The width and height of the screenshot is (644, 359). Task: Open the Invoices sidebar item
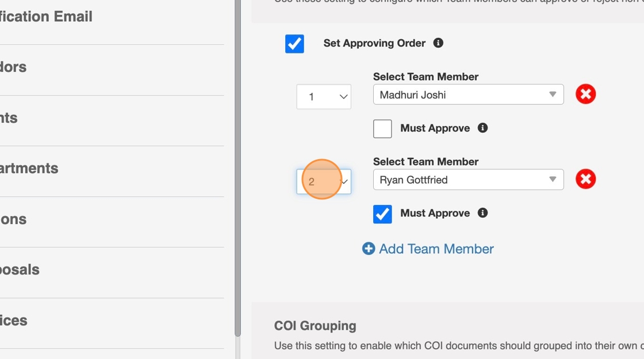[14, 320]
